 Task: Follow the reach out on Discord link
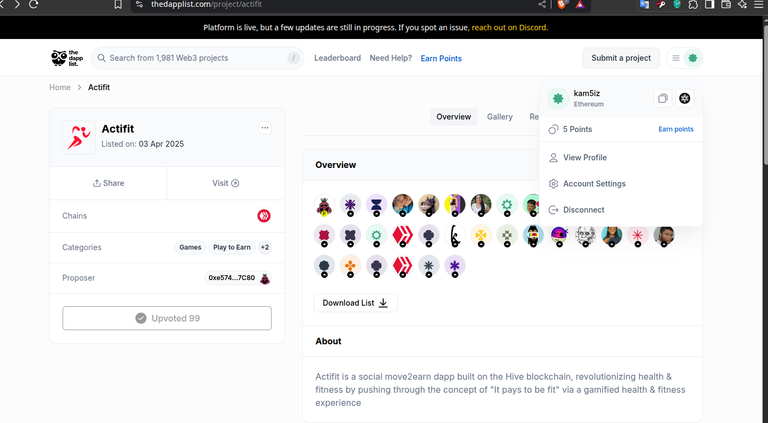(509, 27)
